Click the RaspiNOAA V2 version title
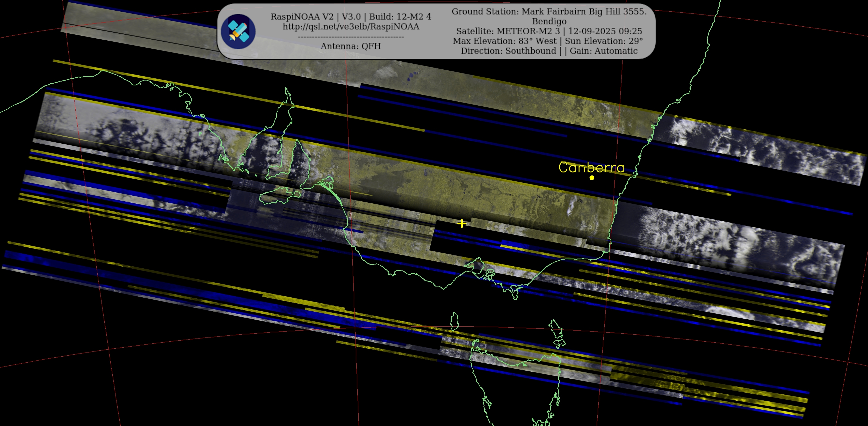The height and width of the screenshot is (426, 868). [x=351, y=17]
